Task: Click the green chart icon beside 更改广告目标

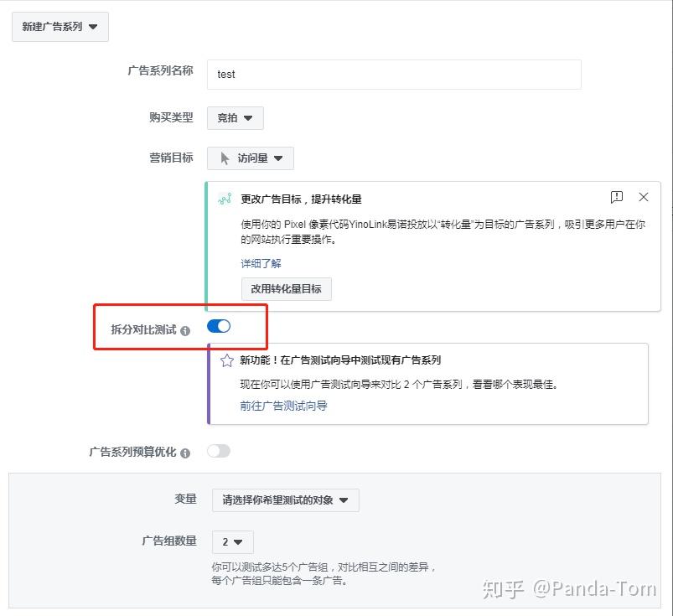Action: click(225, 199)
